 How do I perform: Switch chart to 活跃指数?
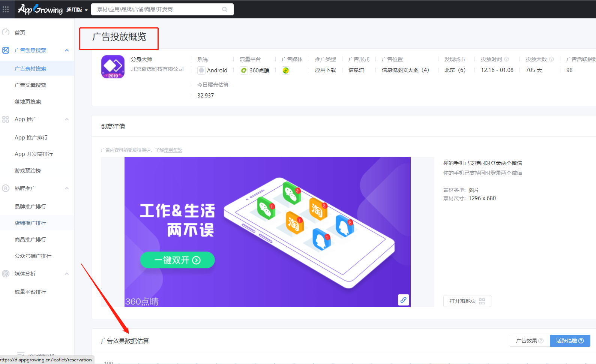570,341
